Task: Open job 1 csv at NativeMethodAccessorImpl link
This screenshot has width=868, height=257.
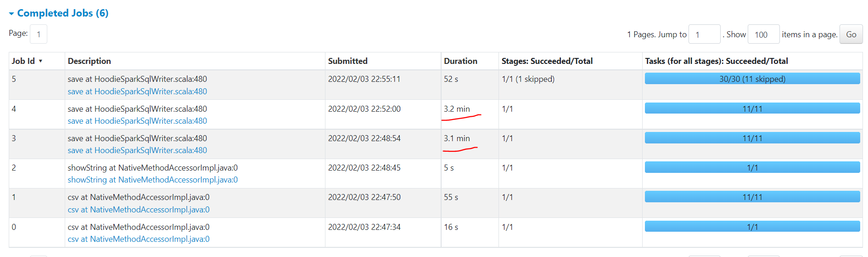Action: point(139,210)
